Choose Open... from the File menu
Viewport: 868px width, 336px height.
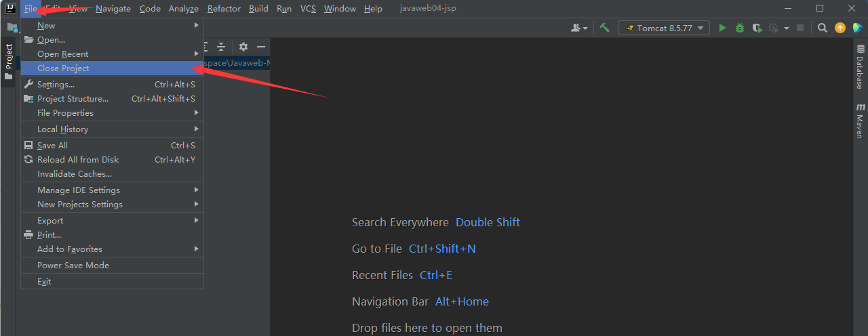(x=112, y=39)
